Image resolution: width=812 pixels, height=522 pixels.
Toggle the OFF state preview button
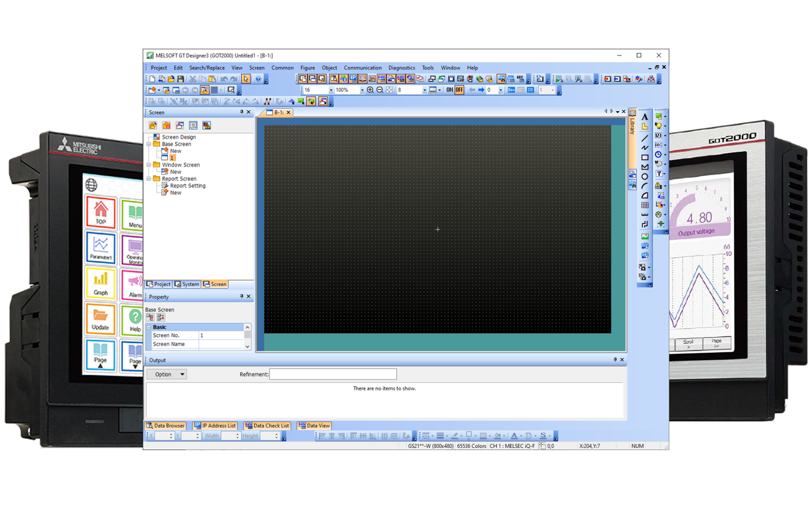pyautogui.click(x=459, y=90)
